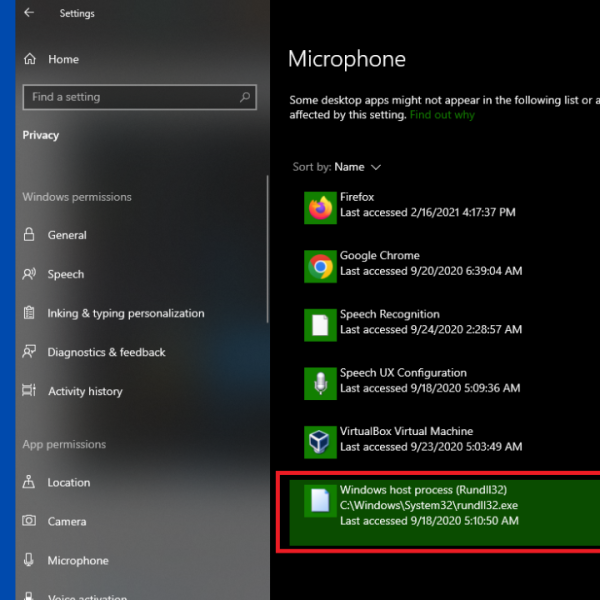This screenshot has width=600, height=600.
Task: Open the Sort by Name dropdown
Action: [x=337, y=167]
